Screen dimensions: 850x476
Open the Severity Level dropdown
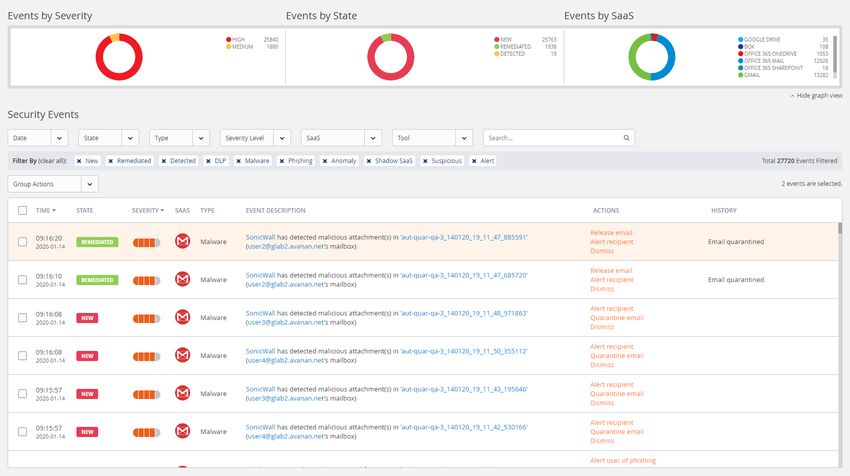(255, 138)
